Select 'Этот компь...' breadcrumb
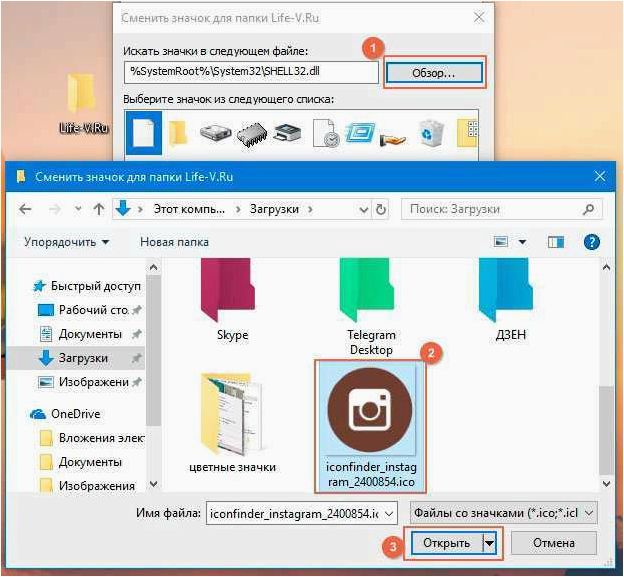This screenshot has width=624, height=577. [189, 209]
